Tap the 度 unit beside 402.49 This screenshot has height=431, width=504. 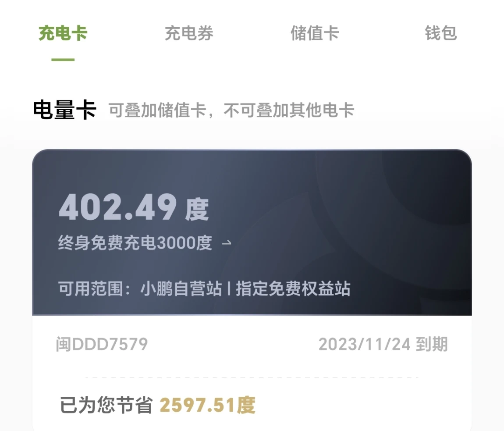point(197,210)
